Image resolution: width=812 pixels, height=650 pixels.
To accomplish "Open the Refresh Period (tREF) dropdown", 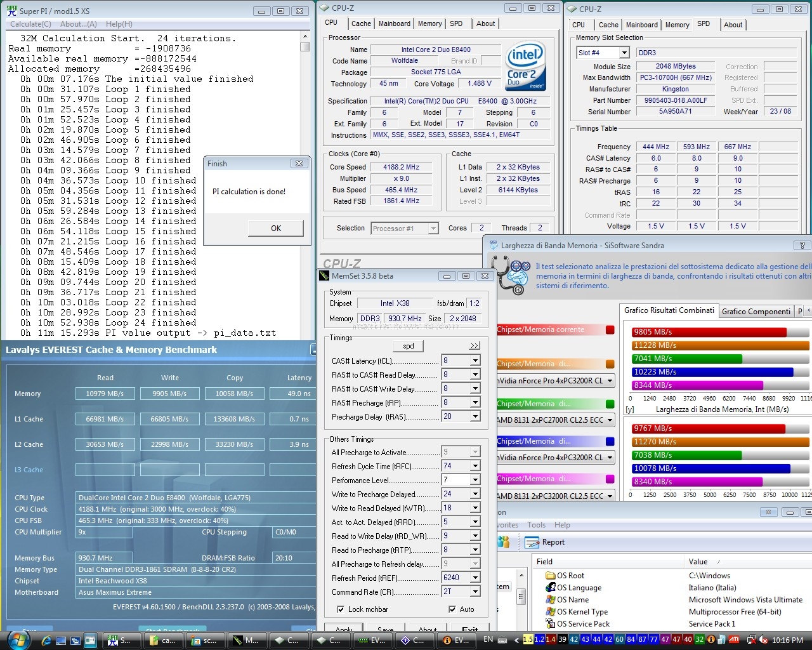I will point(475,578).
